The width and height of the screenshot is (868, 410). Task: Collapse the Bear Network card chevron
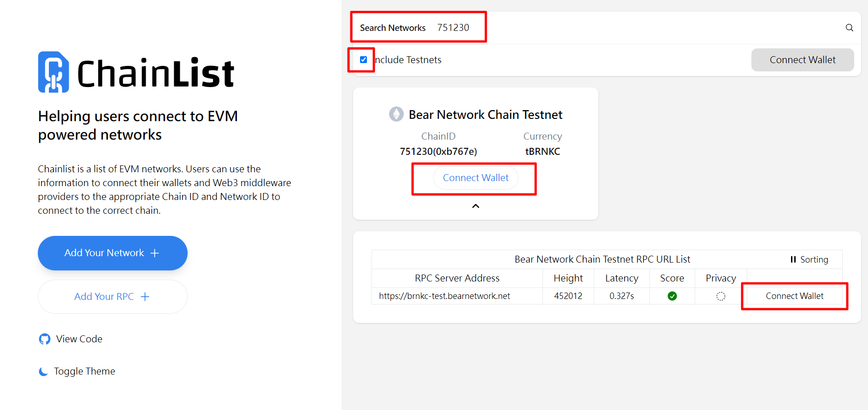[476, 206]
